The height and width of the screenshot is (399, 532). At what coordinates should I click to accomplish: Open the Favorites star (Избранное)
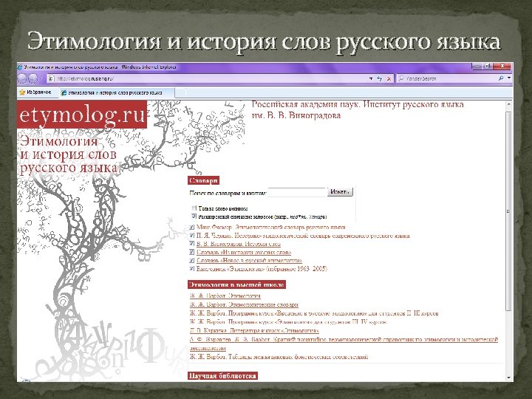click(x=35, y=92)
